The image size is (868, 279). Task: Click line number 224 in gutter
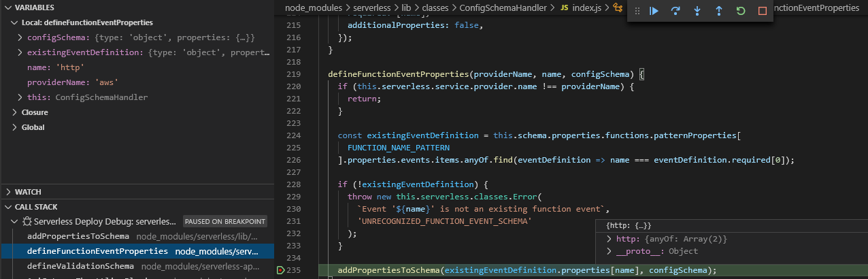294,135
